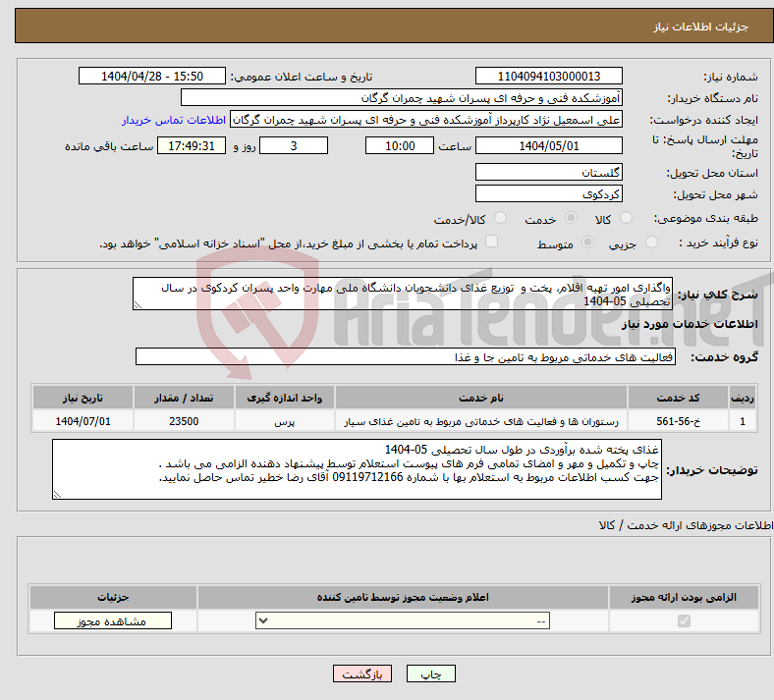774x700 pixels.
Task: Click the جزئیات اطلاعات نیاز page title
Action: pos(701,27)
